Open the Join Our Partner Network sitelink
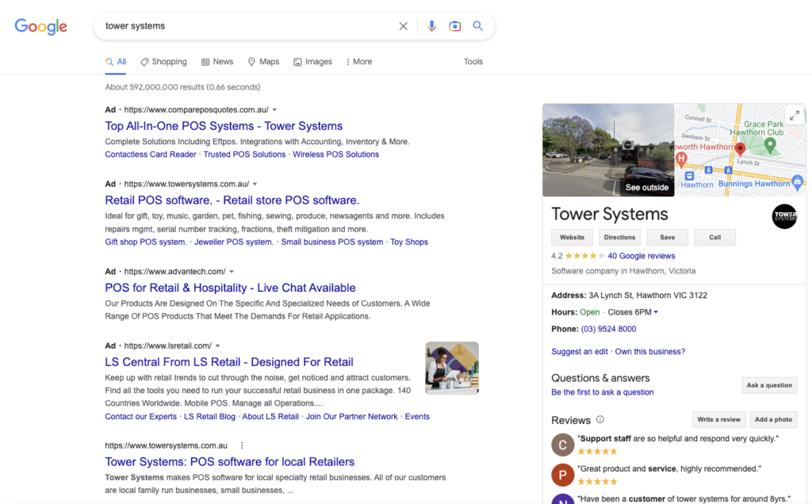 pos(351,417)
